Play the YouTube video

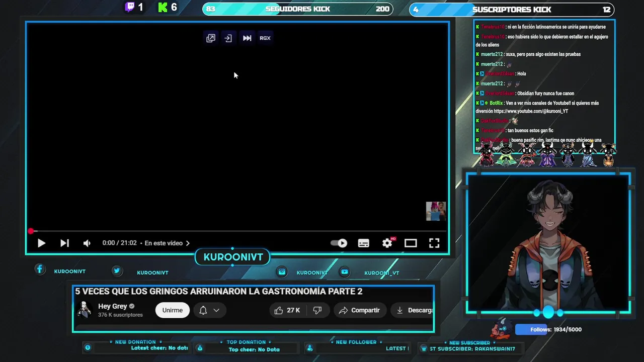coord(41,243)
